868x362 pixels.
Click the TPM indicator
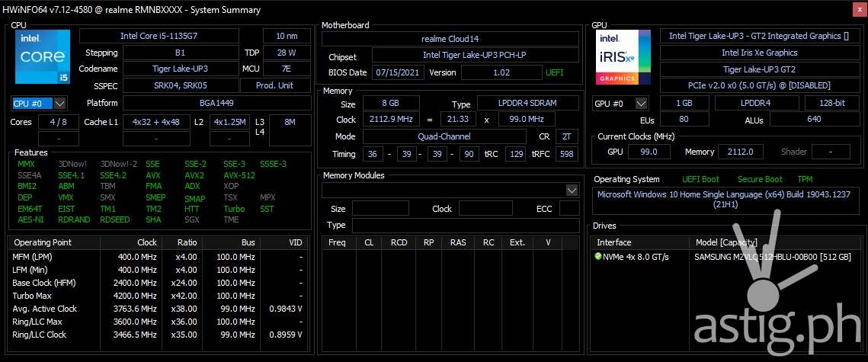point(805,179)
